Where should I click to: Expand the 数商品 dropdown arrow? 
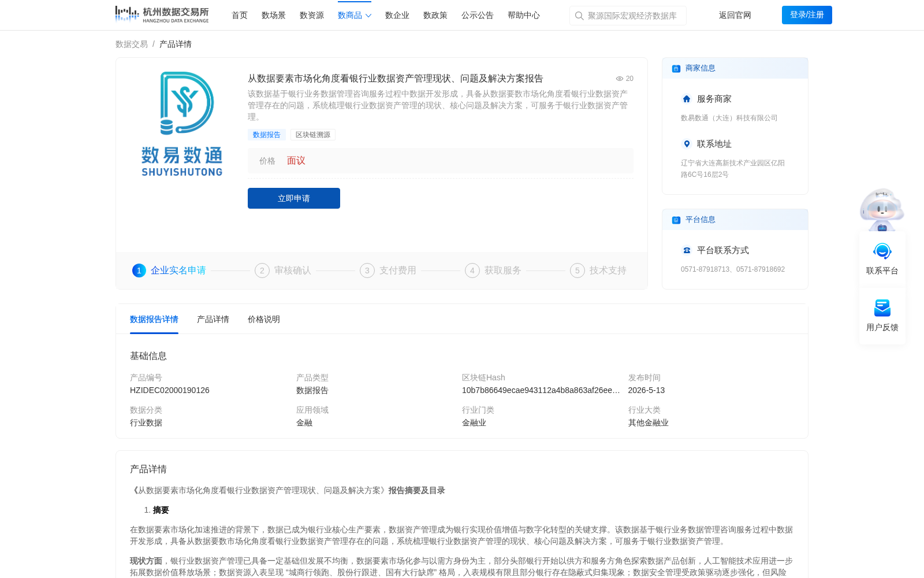[368, 16]
